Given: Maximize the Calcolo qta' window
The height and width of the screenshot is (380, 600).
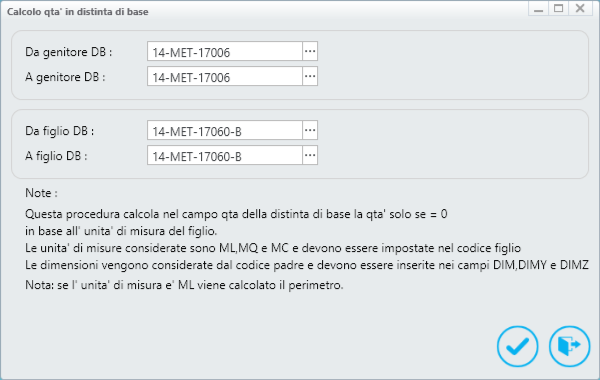Looking at the screenshot, I should (x=559, y=8).
